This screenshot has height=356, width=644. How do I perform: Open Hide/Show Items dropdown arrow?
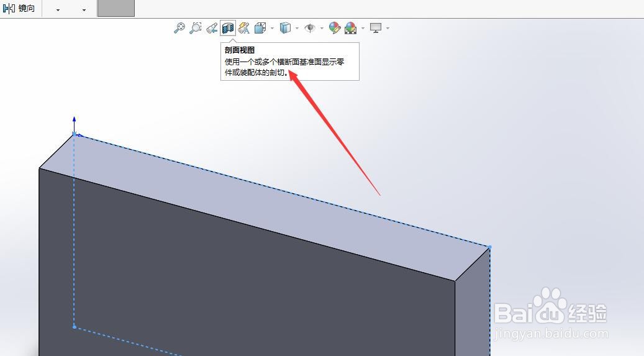322,29
